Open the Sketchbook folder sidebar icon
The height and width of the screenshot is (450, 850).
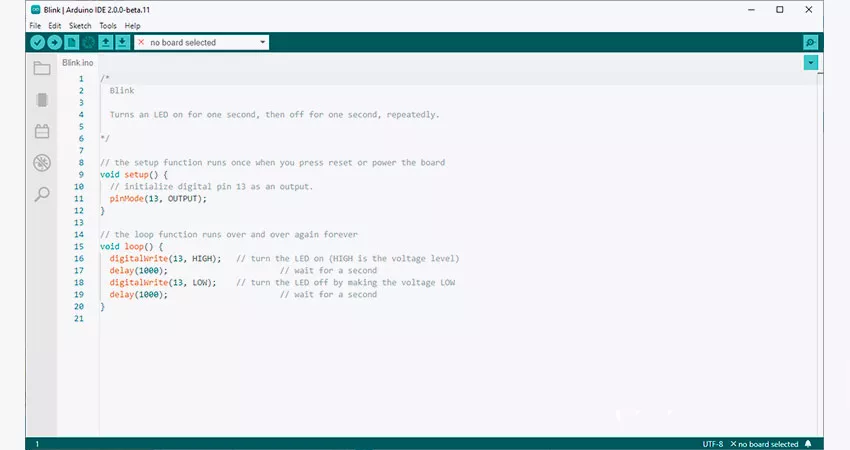click(x=42, y=68)
